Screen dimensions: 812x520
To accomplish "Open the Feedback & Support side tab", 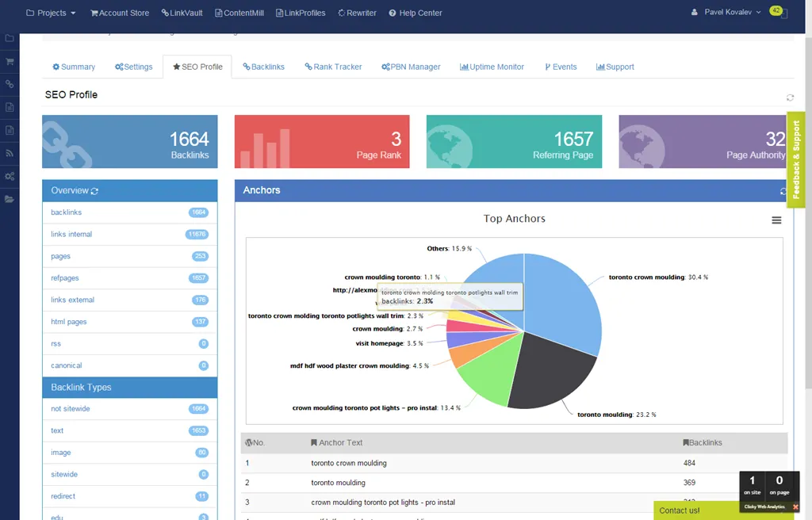I will coord(796,159).
